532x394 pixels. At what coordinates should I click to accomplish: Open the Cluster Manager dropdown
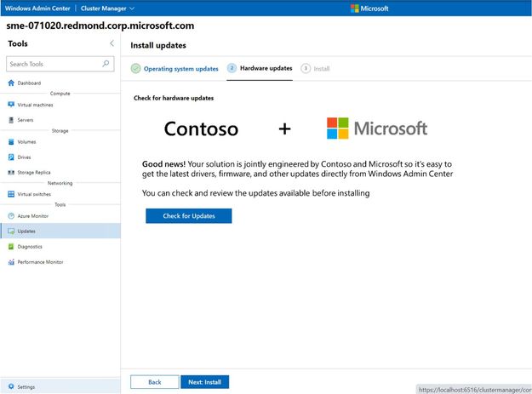coord(107,9)
